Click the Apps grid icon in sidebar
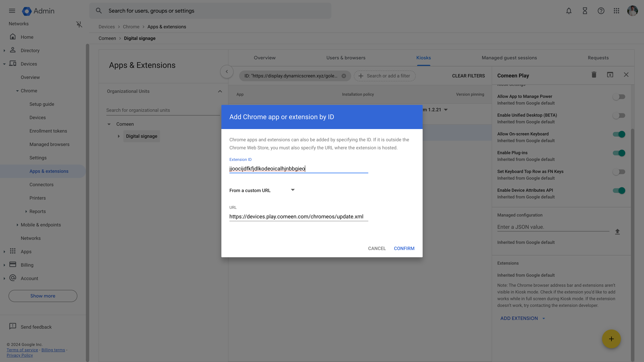This screenshot has height=362, width=644. tap(13, 251)
